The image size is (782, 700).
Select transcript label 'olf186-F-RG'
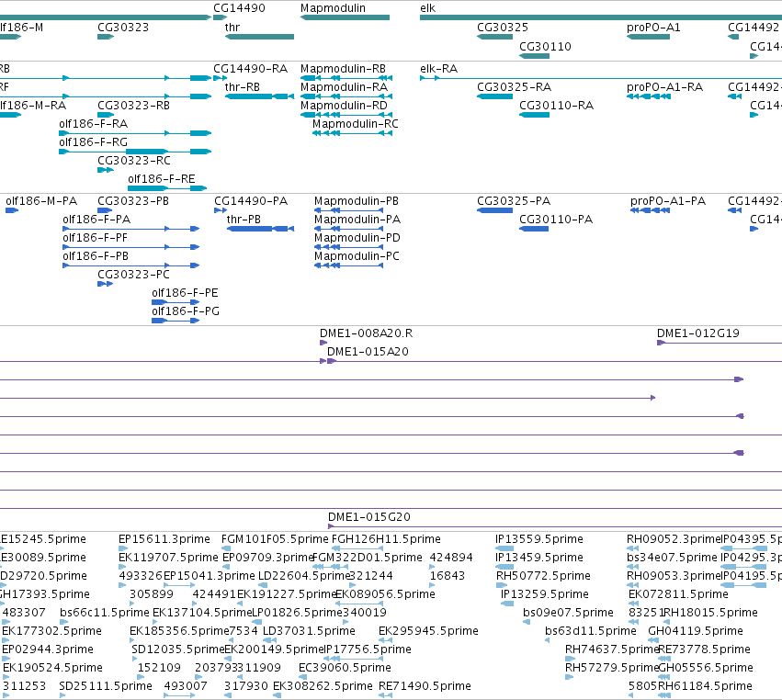(93, 142)
